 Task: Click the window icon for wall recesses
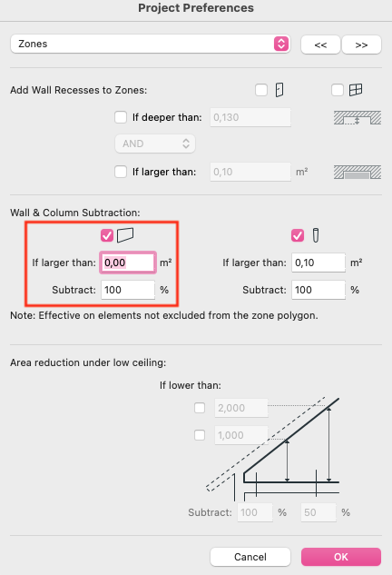(x=356, y=90)
